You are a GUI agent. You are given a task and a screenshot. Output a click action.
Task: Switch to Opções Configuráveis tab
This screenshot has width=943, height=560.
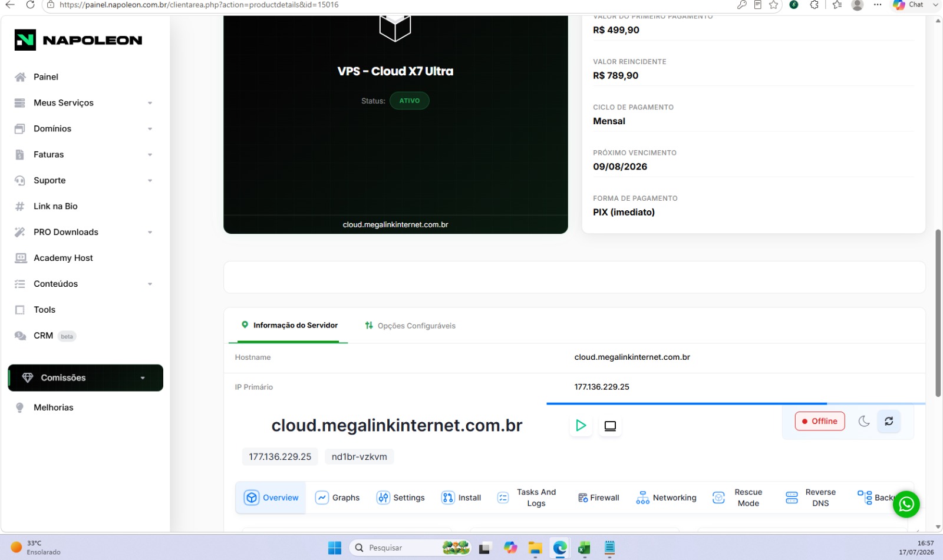tap(410, 326)
